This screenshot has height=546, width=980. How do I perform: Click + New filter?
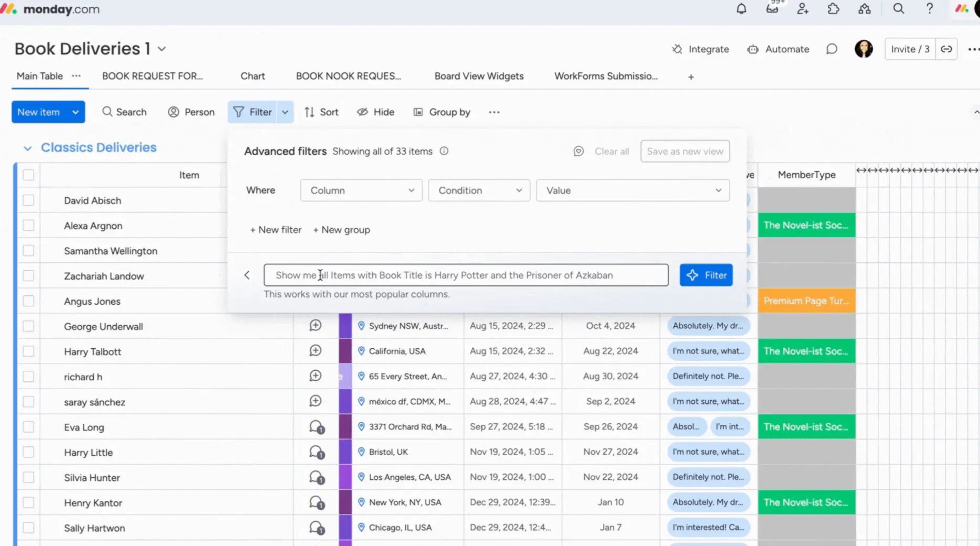pyautogui.click(x=275, y=230)
